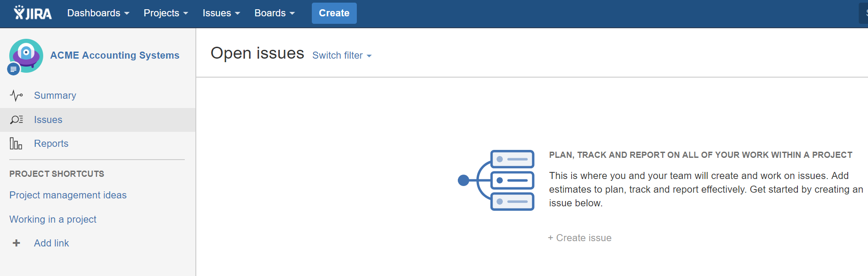Click the Summary pulse icon in sidebar
This screenshot has width=868, height=276.
16,96
